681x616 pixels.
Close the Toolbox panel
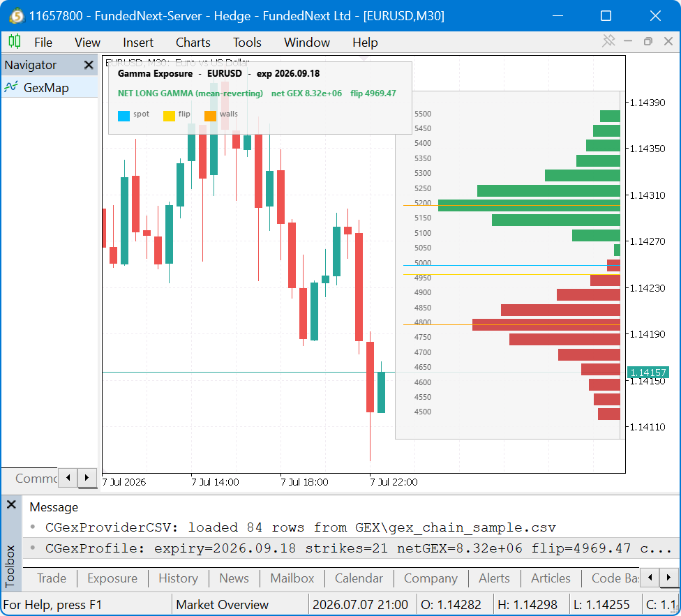click(11, 504)
